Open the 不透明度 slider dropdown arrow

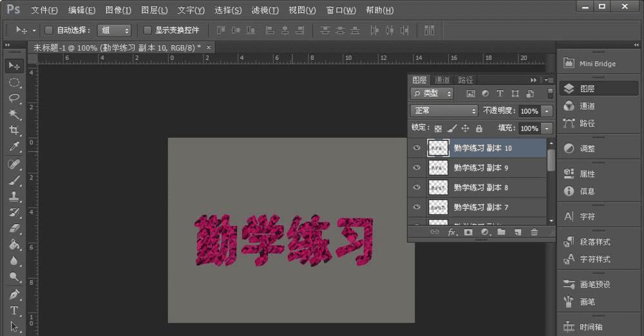click(547, 111)
